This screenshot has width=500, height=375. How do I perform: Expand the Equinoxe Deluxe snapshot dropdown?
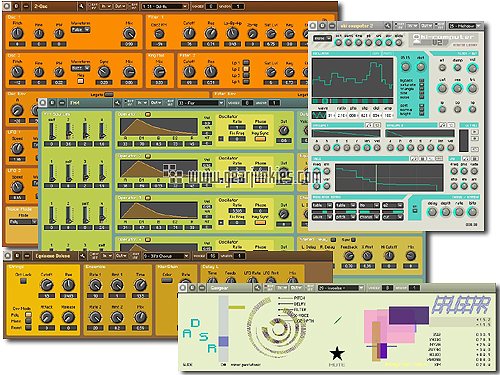pos(166,256)
